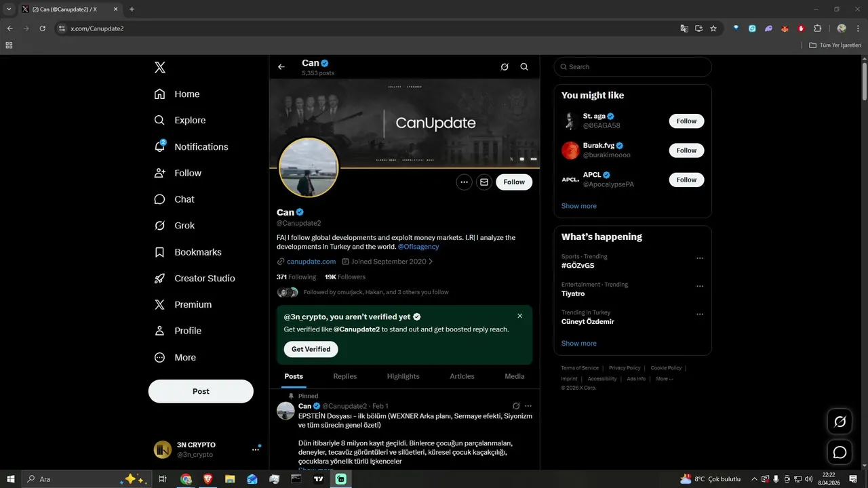868x488 pixels.
Task: Click pinned post author avatar
Action: click(285, 411)
